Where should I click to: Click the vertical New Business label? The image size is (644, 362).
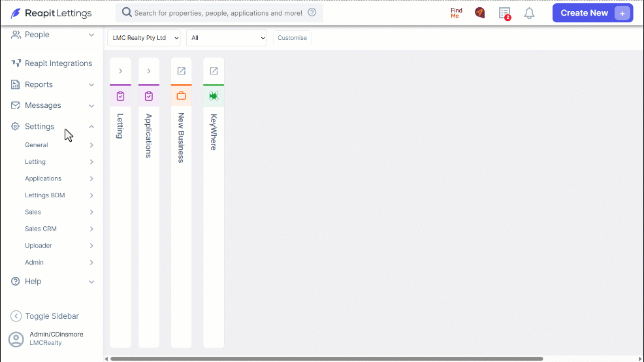pyautogui.click(x=181, y=138)
